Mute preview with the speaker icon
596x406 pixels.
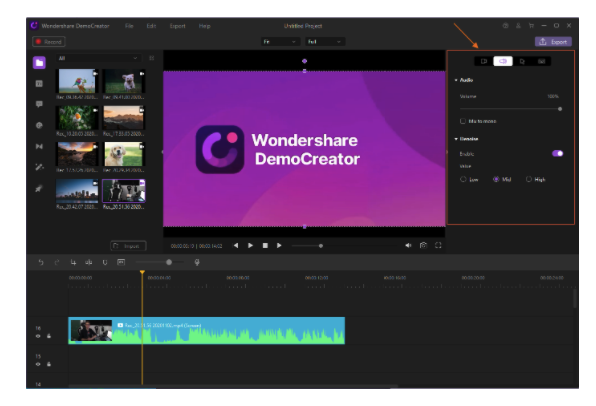click(408, 245)
